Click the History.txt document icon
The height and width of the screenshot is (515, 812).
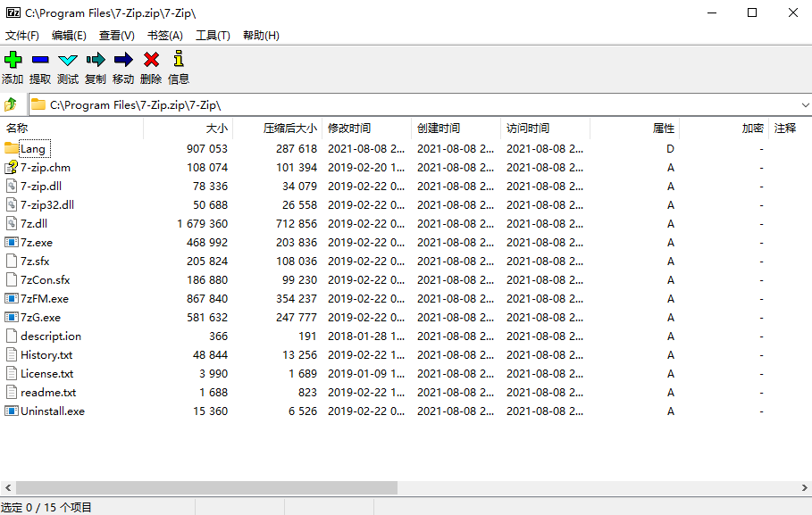(12, 354)
